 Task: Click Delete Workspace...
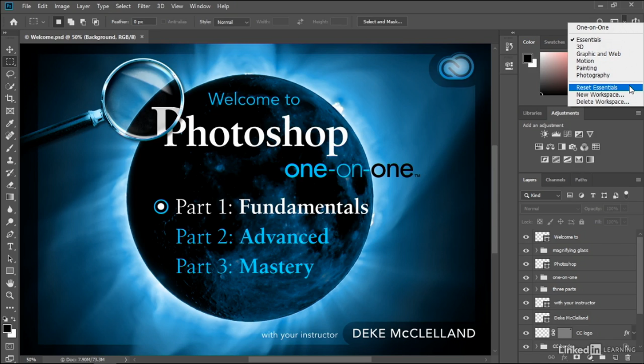pos(602,101)
